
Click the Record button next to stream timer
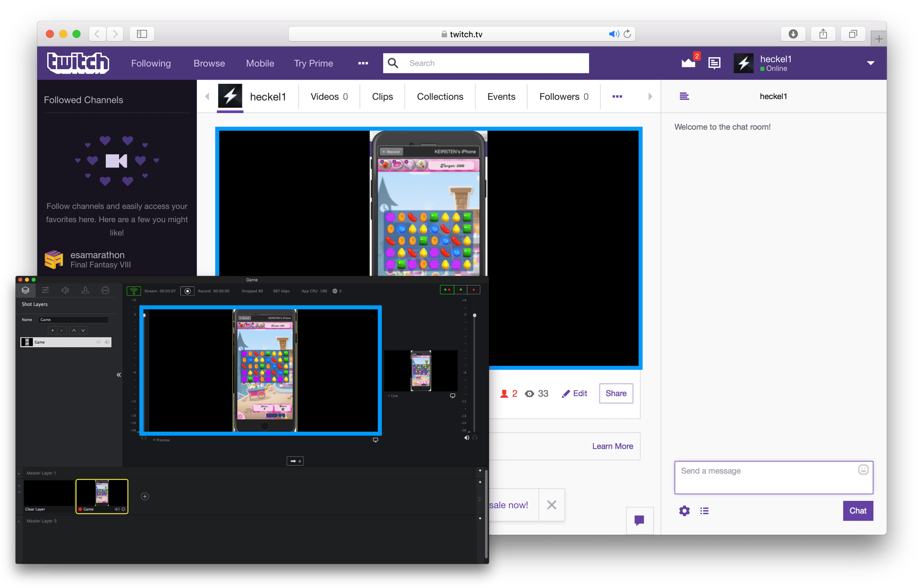click(x=188, y=291)
